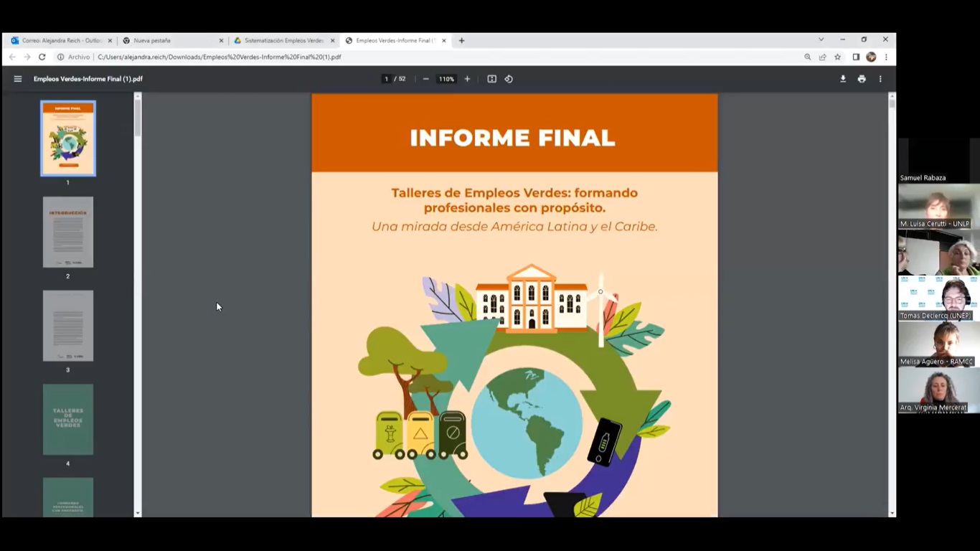Click the zoom out minus icon
The image size is (980, 551).
(425, 79)
